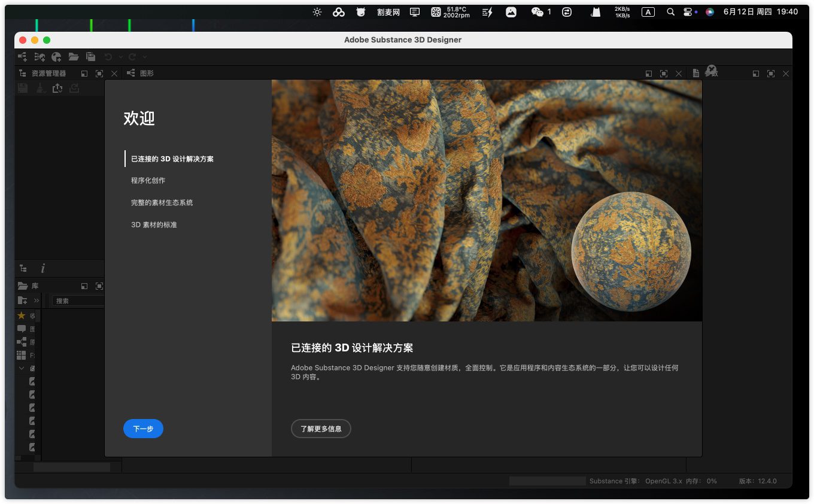This screenshot has width=814, height=504.
Task: Click the Siri icon in menu bar
Action: click(x=710, y=11)
